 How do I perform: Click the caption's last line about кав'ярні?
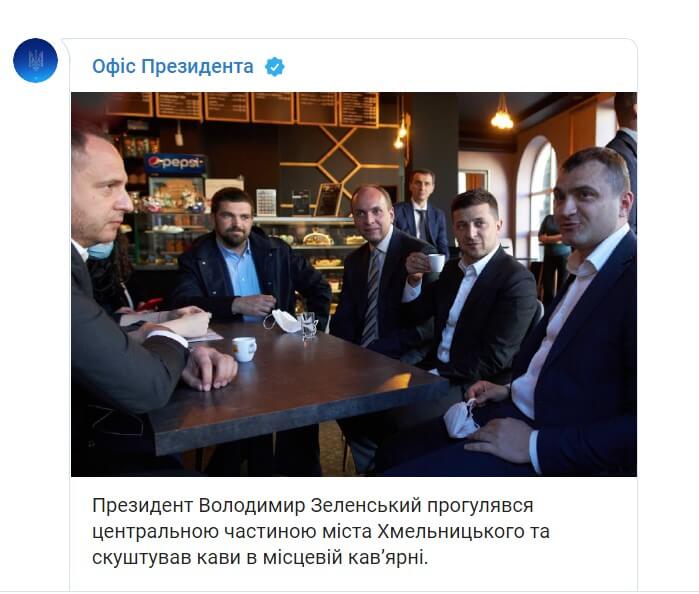[260, 558]
